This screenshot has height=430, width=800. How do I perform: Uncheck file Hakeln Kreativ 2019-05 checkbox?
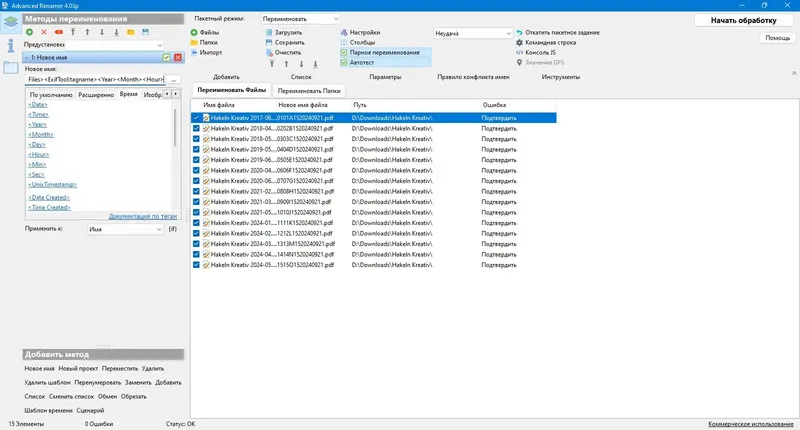point(196,149)
